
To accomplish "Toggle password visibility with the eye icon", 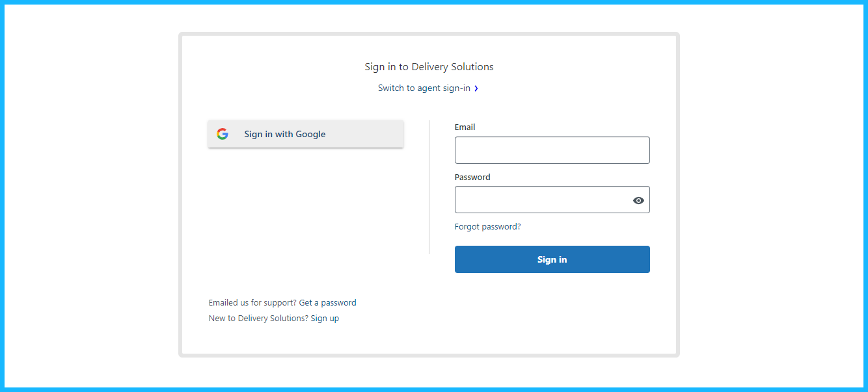I will 638,200.
